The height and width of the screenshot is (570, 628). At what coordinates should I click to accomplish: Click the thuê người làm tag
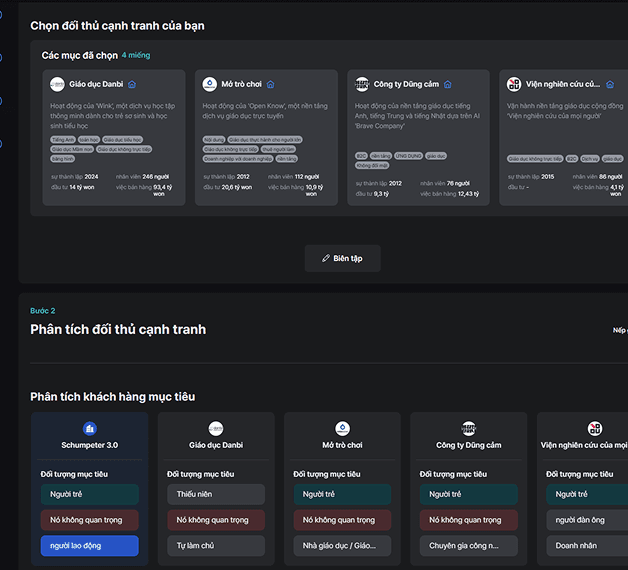tap(278, 149)
